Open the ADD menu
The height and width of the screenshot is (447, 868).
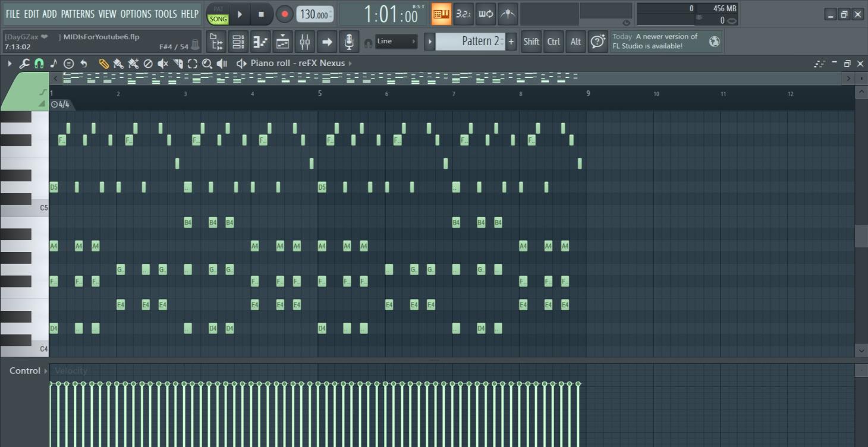(x=50, y=14)
